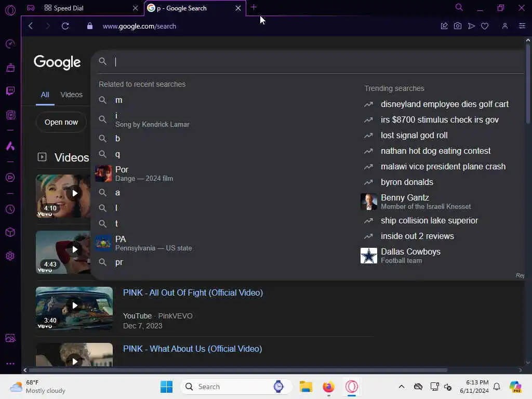
Task: Open sidebar three-dots more options
Action: click(x=10, y=363)
